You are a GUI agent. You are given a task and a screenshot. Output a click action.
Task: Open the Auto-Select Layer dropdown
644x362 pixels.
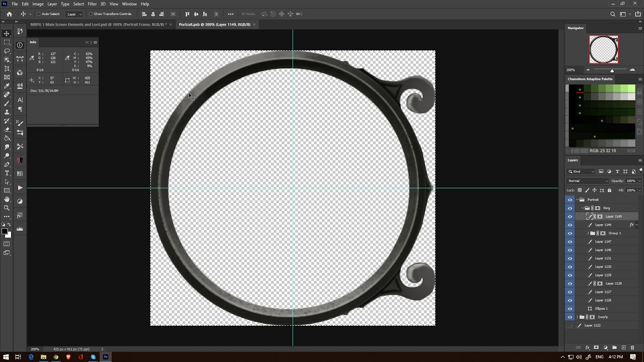(x=74, y=14)
